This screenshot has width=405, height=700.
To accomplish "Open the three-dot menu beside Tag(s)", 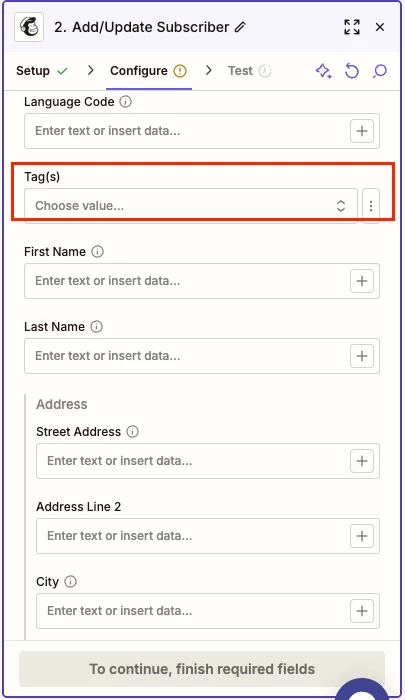I will pyautogui.click(x=371, y=206).
